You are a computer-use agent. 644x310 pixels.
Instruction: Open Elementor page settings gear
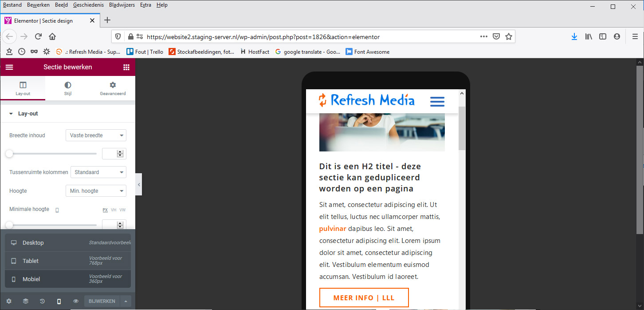(x=9, y=301)
